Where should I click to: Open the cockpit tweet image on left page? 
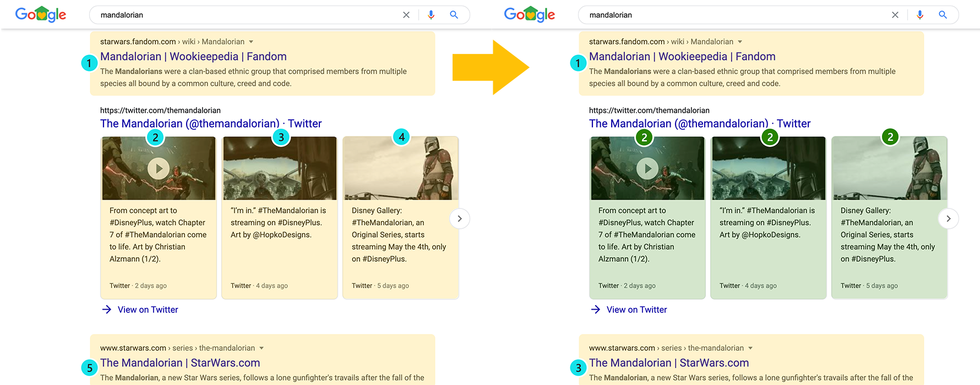(280, 168)
